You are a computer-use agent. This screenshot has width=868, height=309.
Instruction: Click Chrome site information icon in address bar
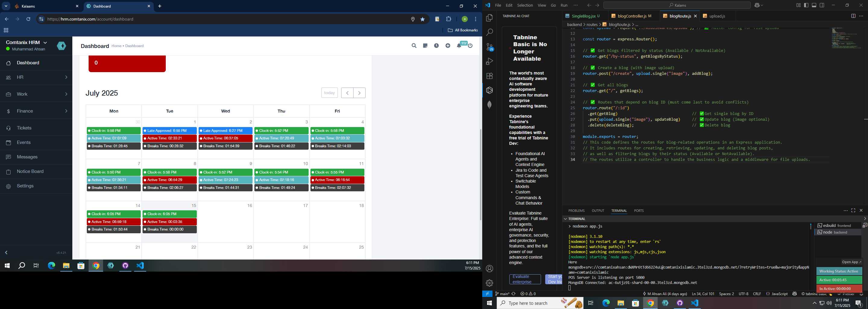point(41,19)
